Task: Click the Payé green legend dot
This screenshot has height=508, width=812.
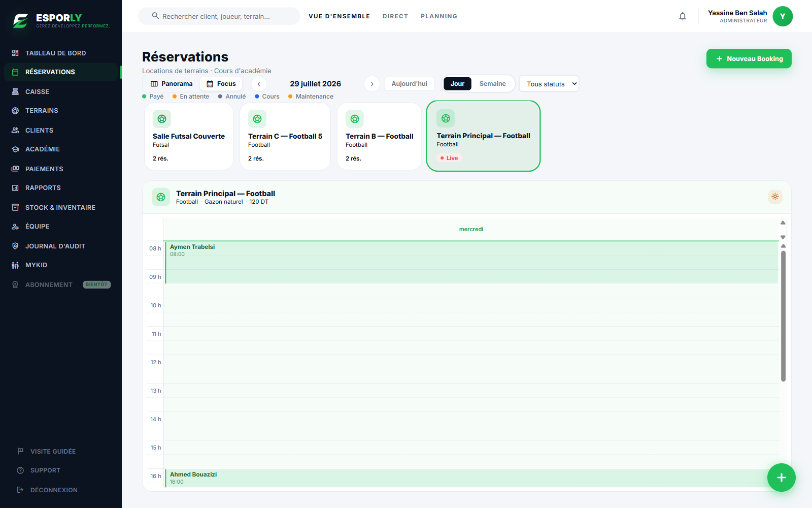Action: pos(144,97)
